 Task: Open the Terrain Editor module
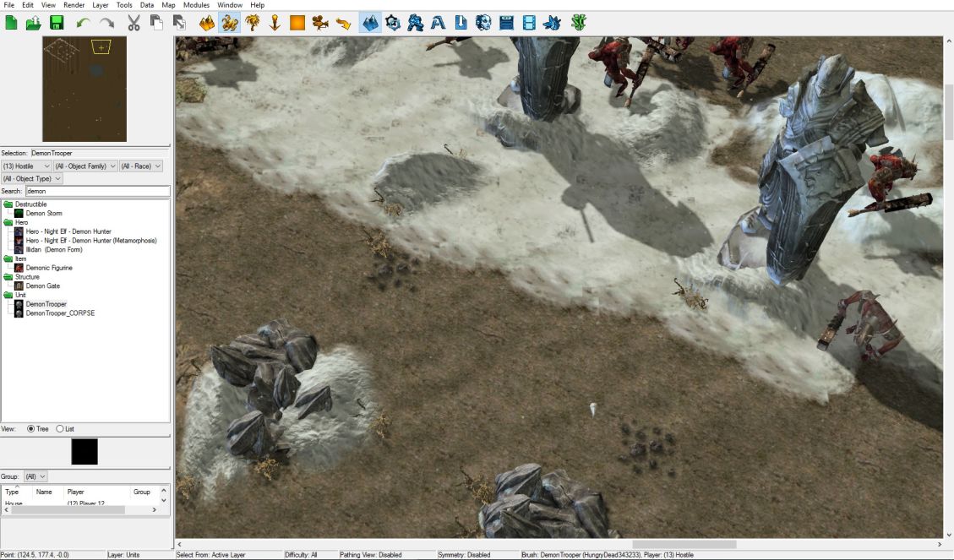(x=370, y=23)
